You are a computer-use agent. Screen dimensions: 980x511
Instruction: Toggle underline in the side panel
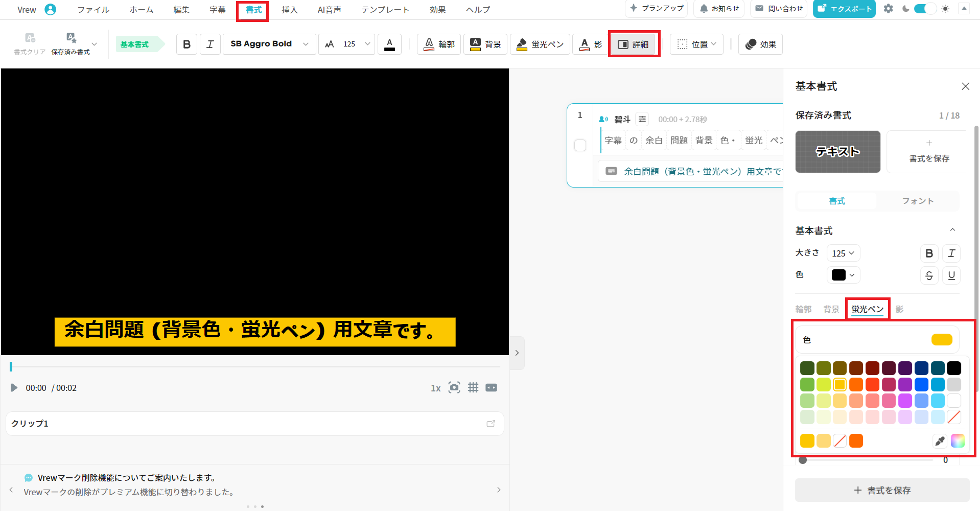tap(951, 275)
